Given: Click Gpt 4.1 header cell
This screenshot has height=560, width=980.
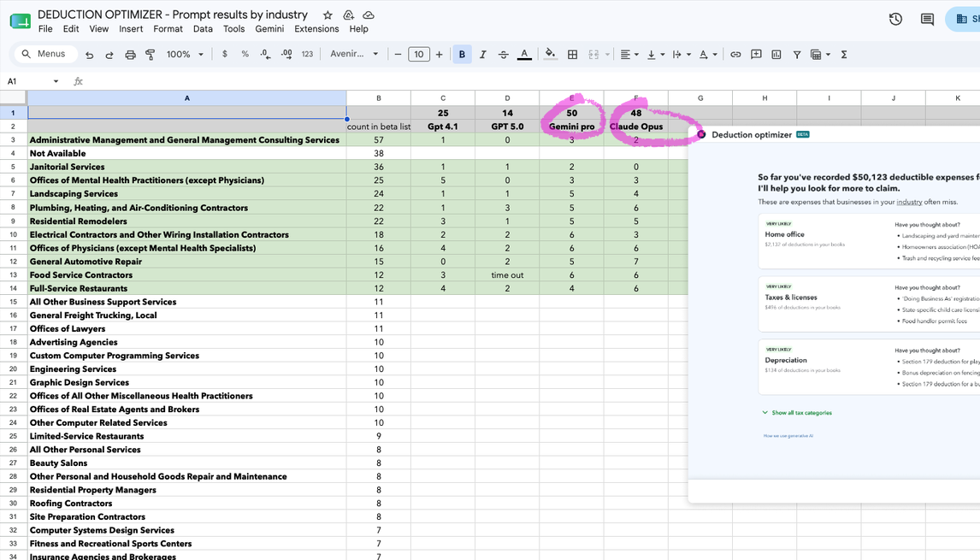Looking at the screenshot, I should click(442, 127).
